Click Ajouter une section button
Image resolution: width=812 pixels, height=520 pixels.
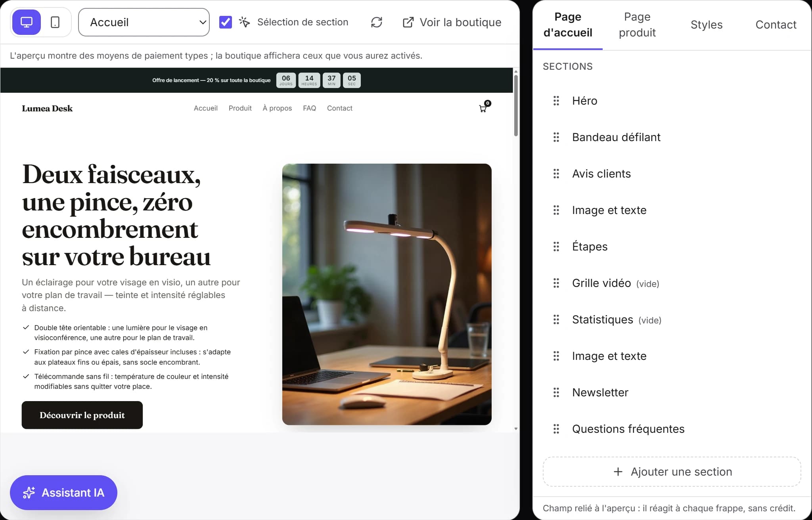pyautogui.click(x=672, y=472)
